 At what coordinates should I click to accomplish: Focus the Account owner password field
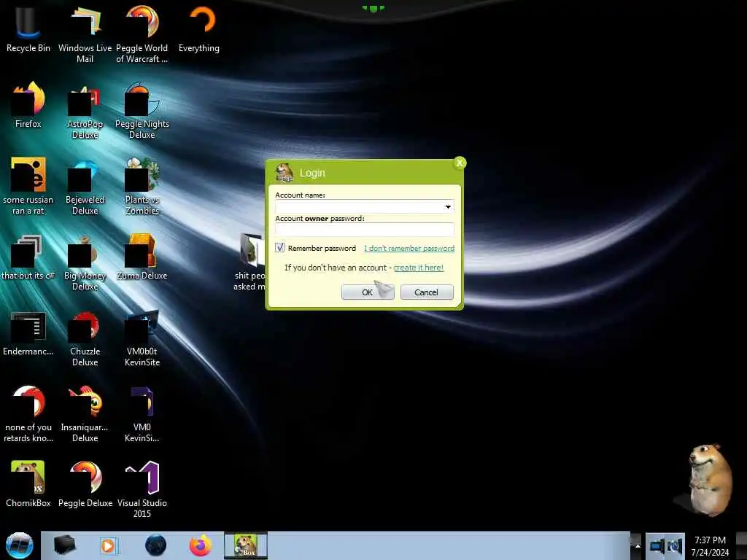(365, 230)
